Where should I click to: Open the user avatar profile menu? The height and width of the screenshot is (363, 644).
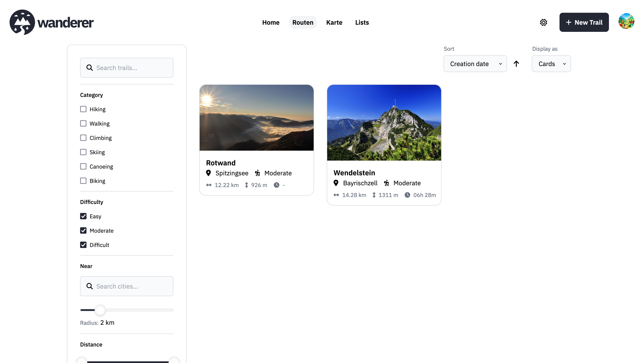point(626,21)
